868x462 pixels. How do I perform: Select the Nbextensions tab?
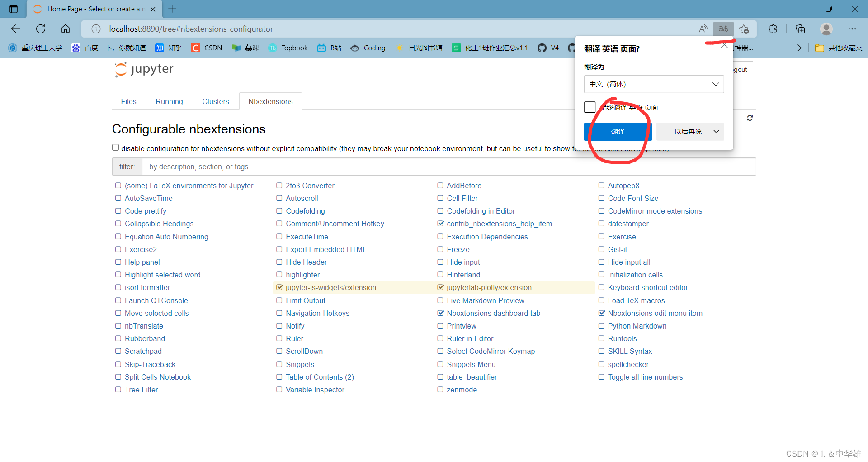coord(270,101)
